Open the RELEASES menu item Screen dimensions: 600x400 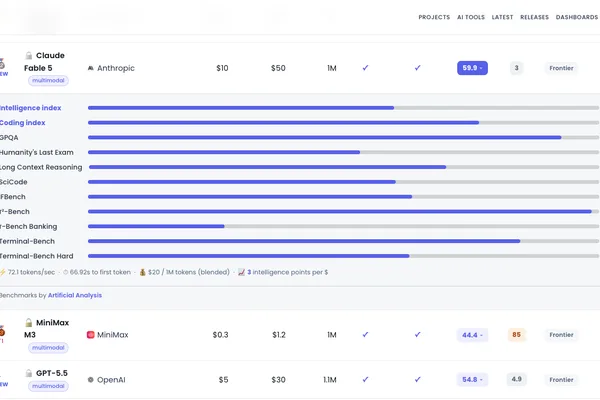pos(534,17)
